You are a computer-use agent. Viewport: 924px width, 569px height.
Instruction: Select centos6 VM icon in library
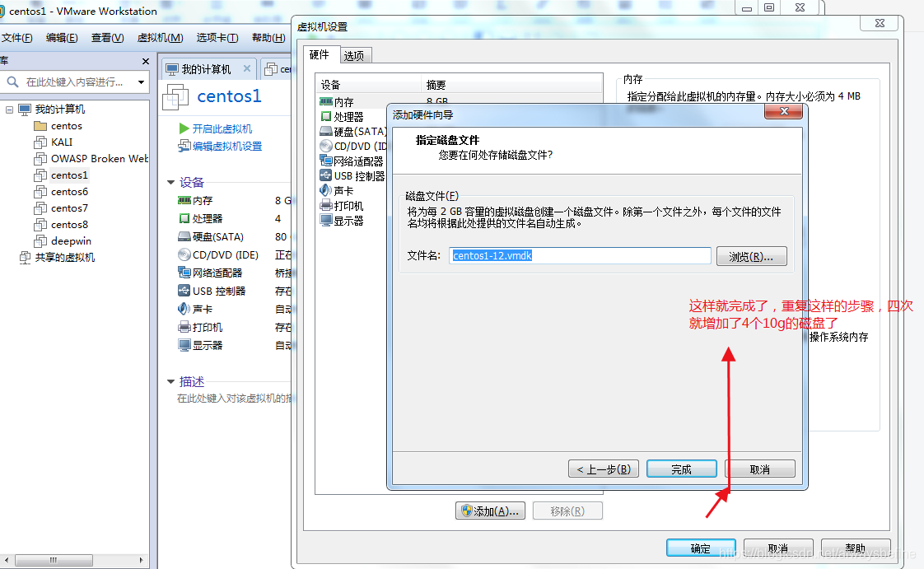(x=40, y=192)
